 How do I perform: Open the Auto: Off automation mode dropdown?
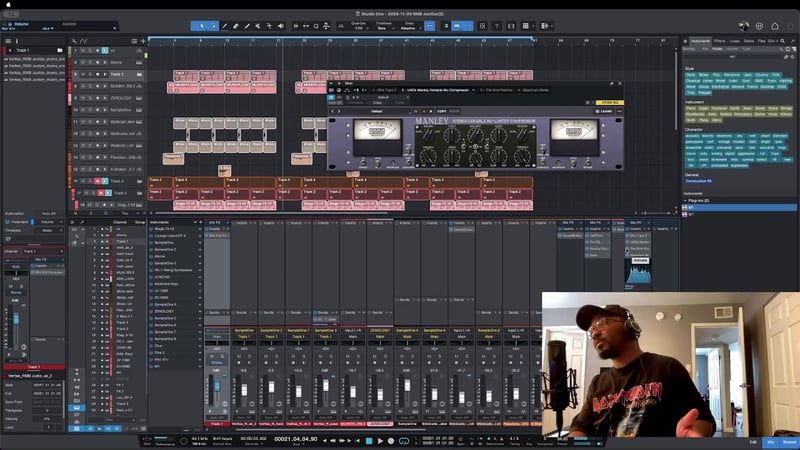click(50, 214)
